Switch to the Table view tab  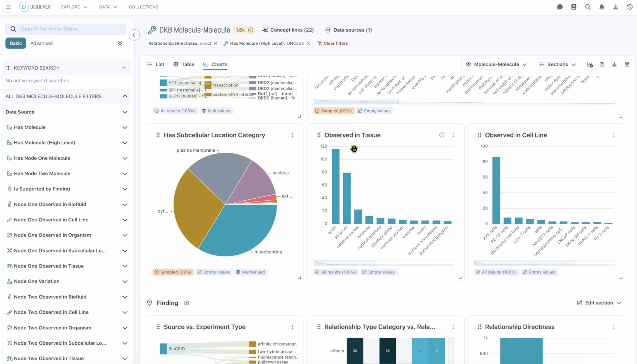184,65
